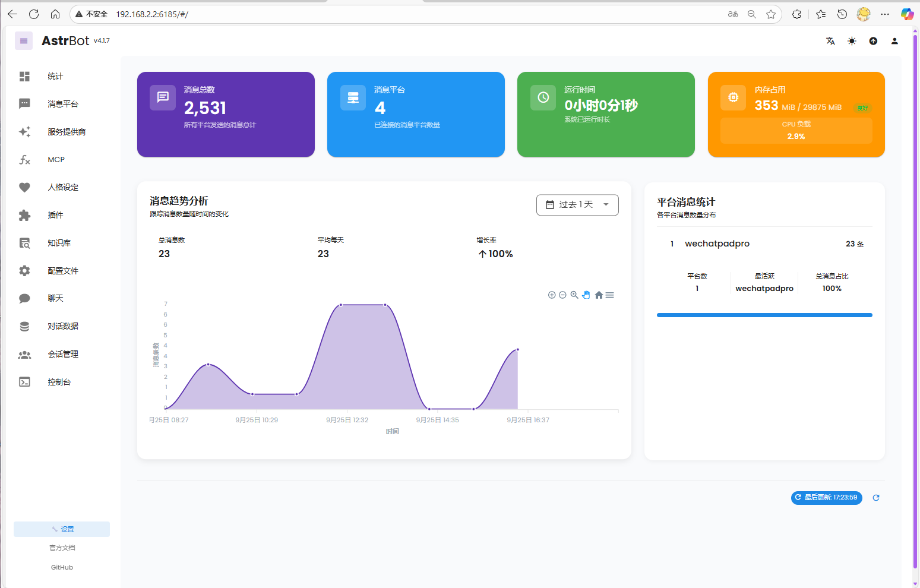Click the blue platform message progress bar
Viewport: 920px width, 588px height.
pyautogui.click(x=764, y=315)
